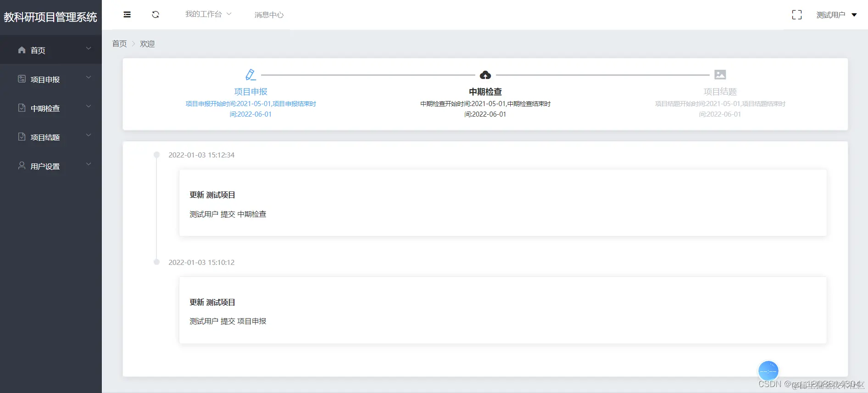Image resolution: width=868 pixels, height=393 pixels.
Task: Click the 首页 breadcrumb link
Action: point(119,44)
